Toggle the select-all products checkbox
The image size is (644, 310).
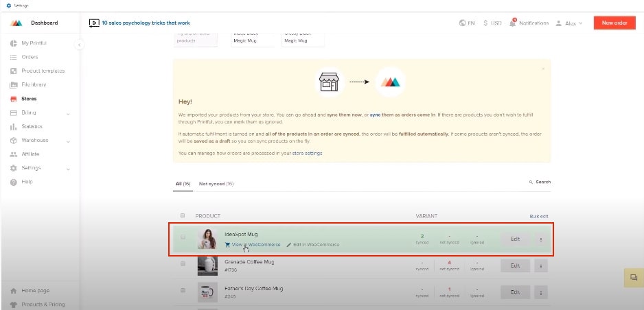click(183, 215)
